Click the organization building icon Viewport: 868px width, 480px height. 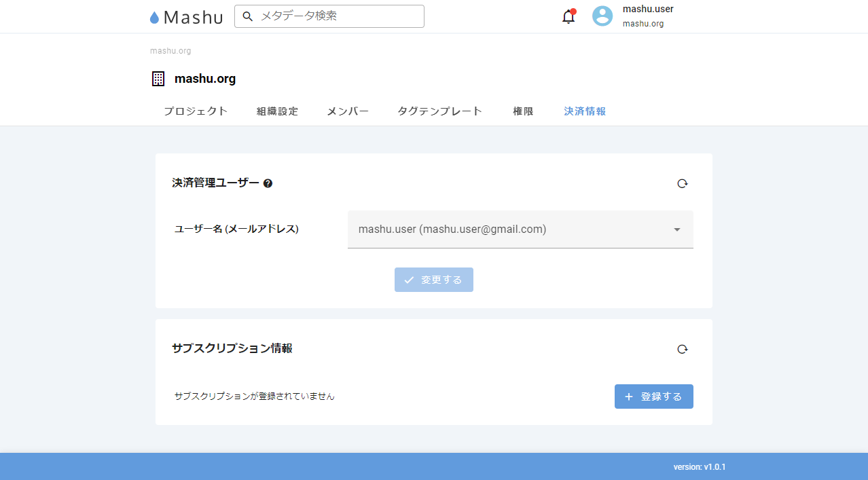(158, 79)
